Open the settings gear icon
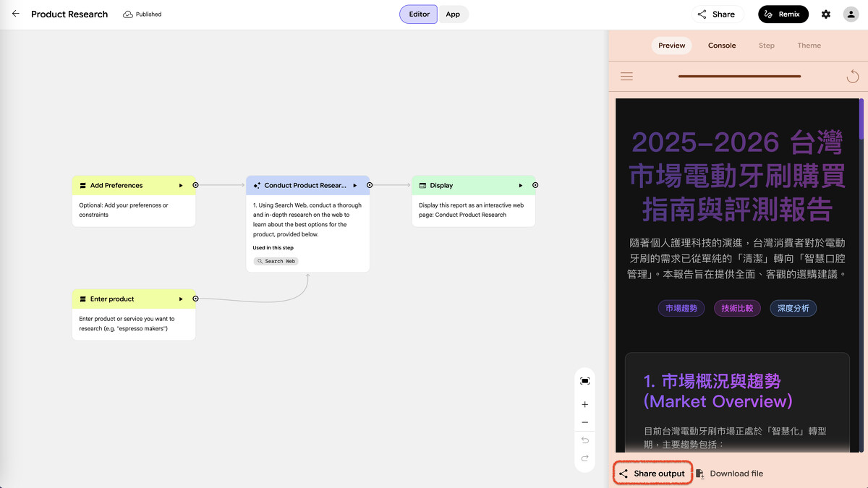Screen dimensions: 868x488 pyautogui.click(x=826, y=14)
